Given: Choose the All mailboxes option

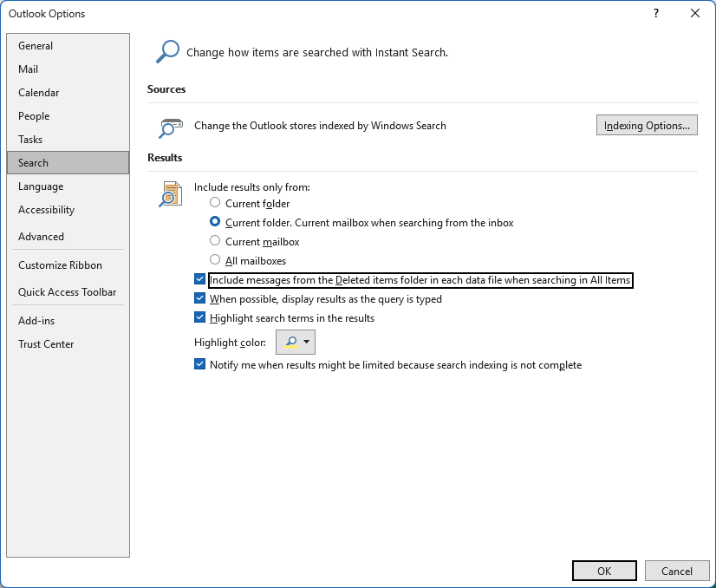Looking at the screenshot, I should point(215,260).
